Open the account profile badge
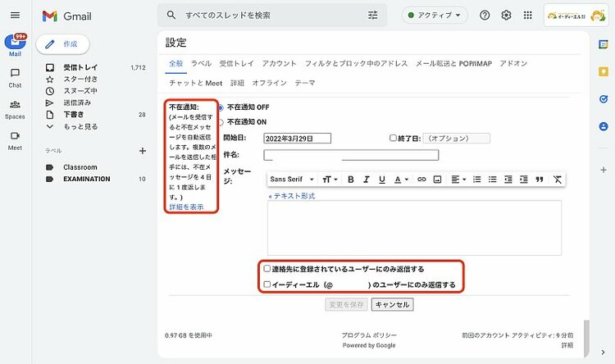This screenshot has height=364, width=615. tap(576, 16)
